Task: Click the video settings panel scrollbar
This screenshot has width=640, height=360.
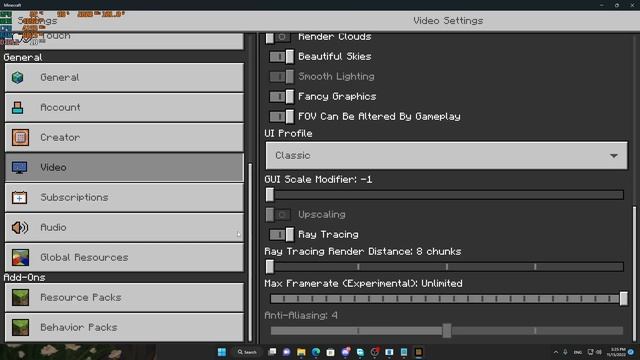Action: click(x=635, y=273)
